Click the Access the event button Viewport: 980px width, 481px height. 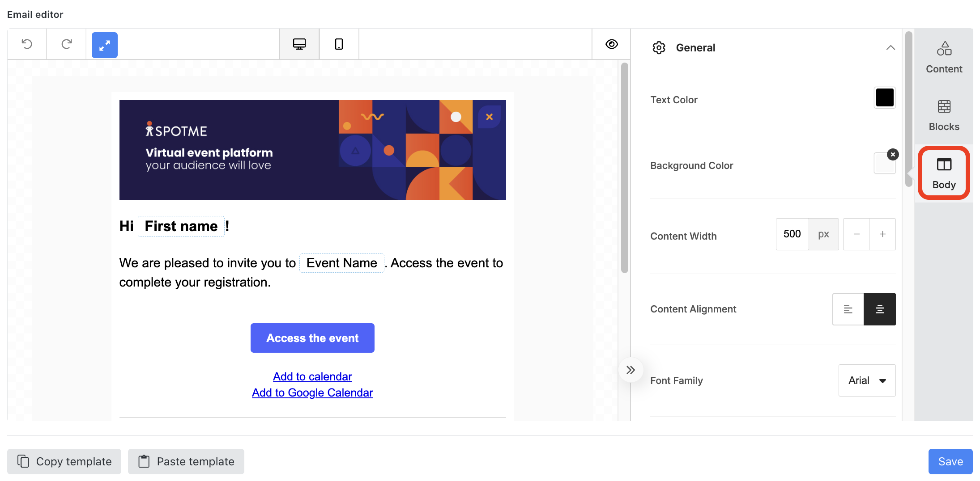click(x=312, y=338)
